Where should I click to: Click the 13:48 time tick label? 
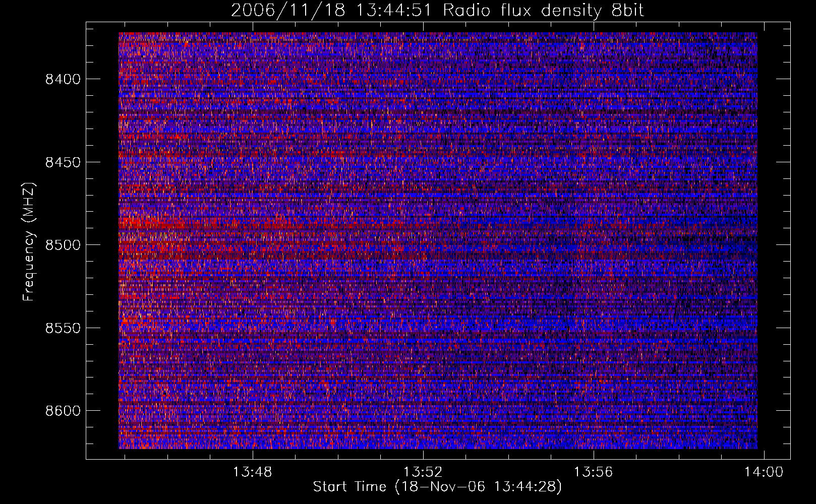coord(252,472)
